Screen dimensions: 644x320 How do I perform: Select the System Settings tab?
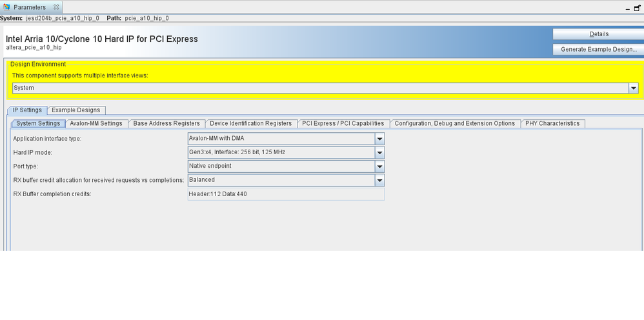click(38, 124)
